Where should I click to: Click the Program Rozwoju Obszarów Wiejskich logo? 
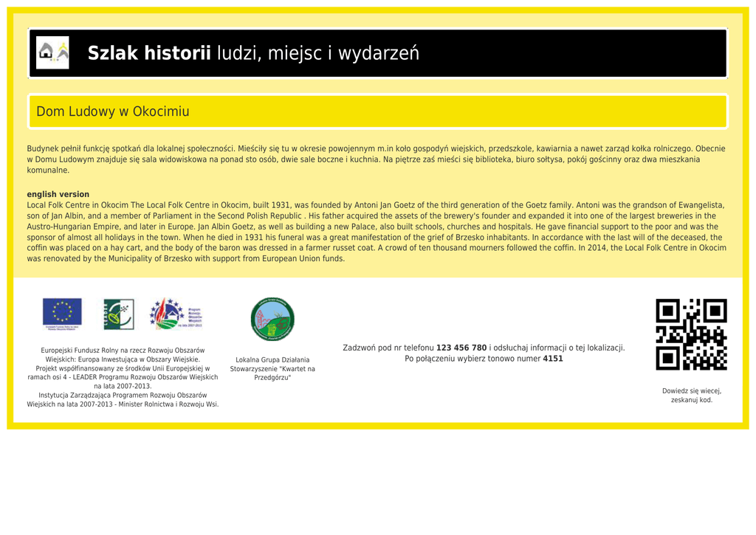coord(176,314)
